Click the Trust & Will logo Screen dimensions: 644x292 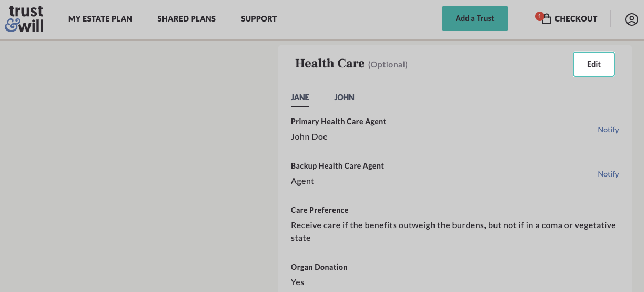pos(24,19)
